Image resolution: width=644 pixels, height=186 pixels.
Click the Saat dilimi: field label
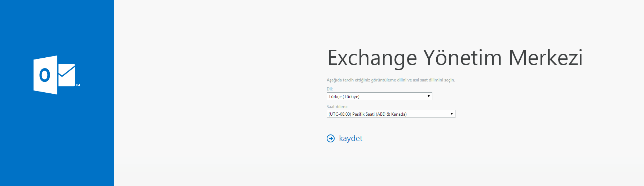(337, 107)
